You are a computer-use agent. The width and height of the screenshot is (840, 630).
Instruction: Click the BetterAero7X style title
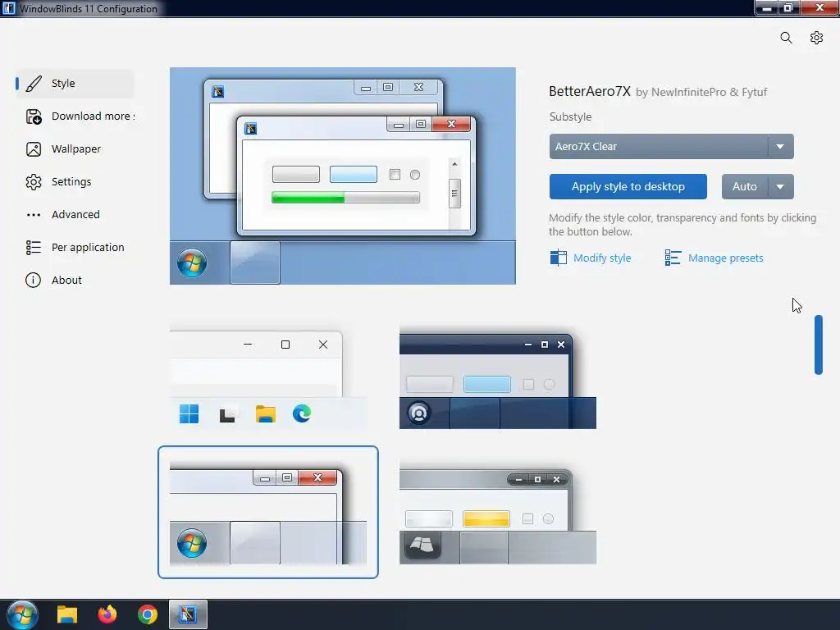590,92
